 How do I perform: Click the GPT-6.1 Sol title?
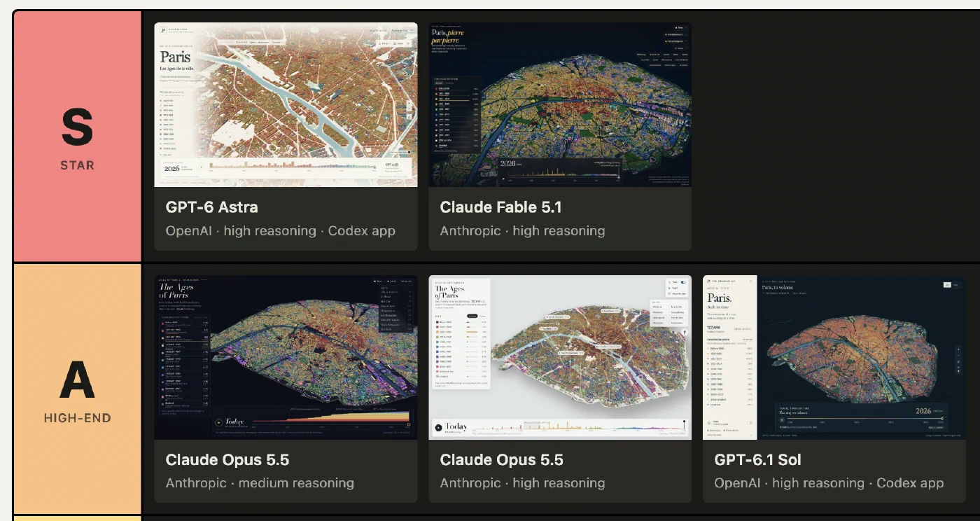[757, 460]
